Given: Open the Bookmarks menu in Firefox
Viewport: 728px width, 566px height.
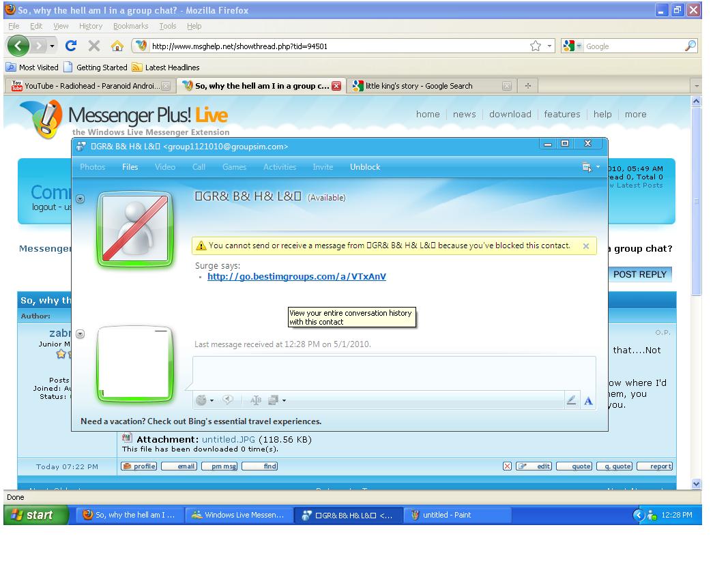Looking at the screenshot, I should click(x=130, y=26).
